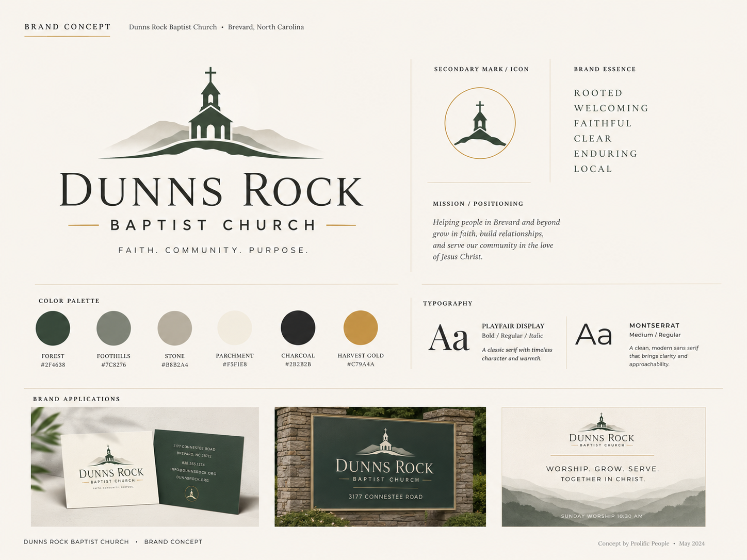Image resolution: width=747 pixels, height=560 pixels.
Task: Click the main church steeple logo illustration
Action: pos(210,113)
